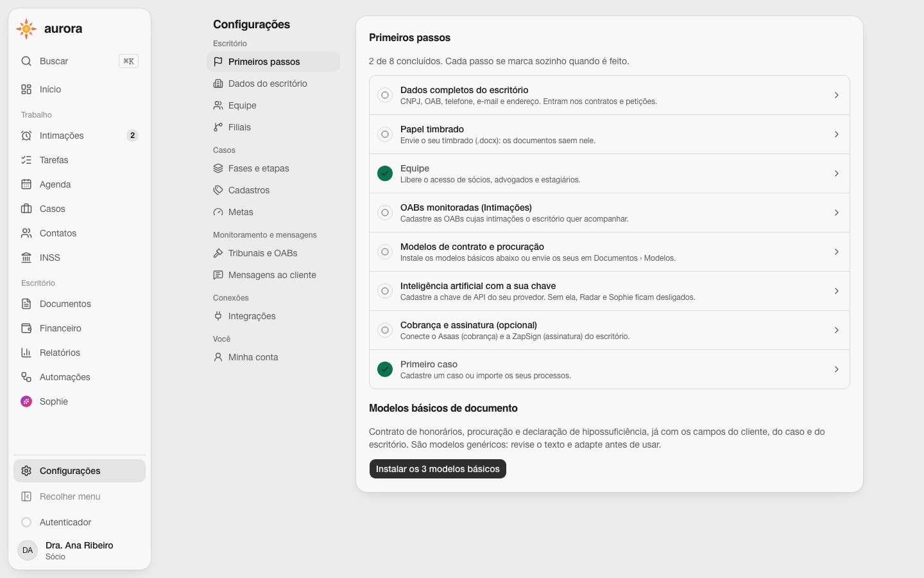Click the status circle for OABs monitoradas
Screen dimensions: 924x578
(x=385, y=213)
